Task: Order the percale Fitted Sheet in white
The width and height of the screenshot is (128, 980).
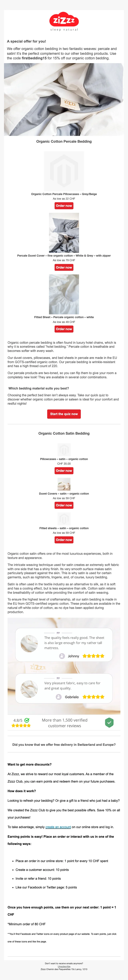Action: point(64,329)
